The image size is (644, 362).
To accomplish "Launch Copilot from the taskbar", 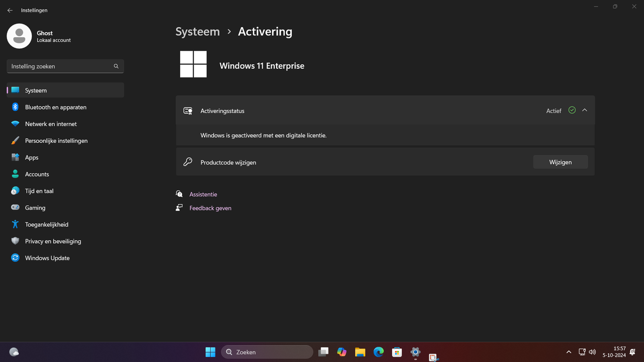I will pos(342,352).
